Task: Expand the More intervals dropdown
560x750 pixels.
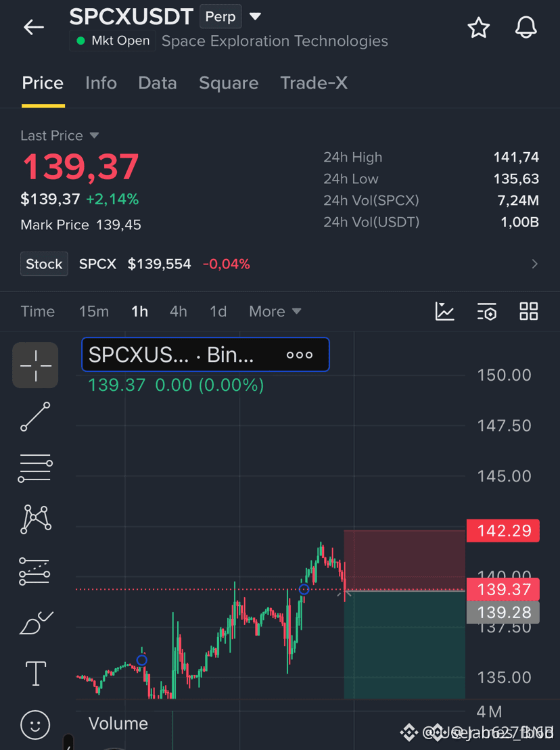Action: (275, 311)
